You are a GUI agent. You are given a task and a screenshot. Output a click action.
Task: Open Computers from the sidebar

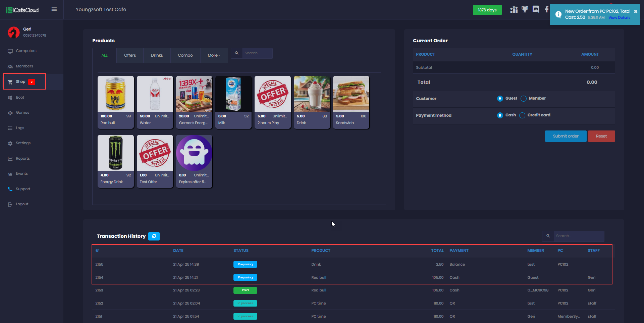pos(26,51)
